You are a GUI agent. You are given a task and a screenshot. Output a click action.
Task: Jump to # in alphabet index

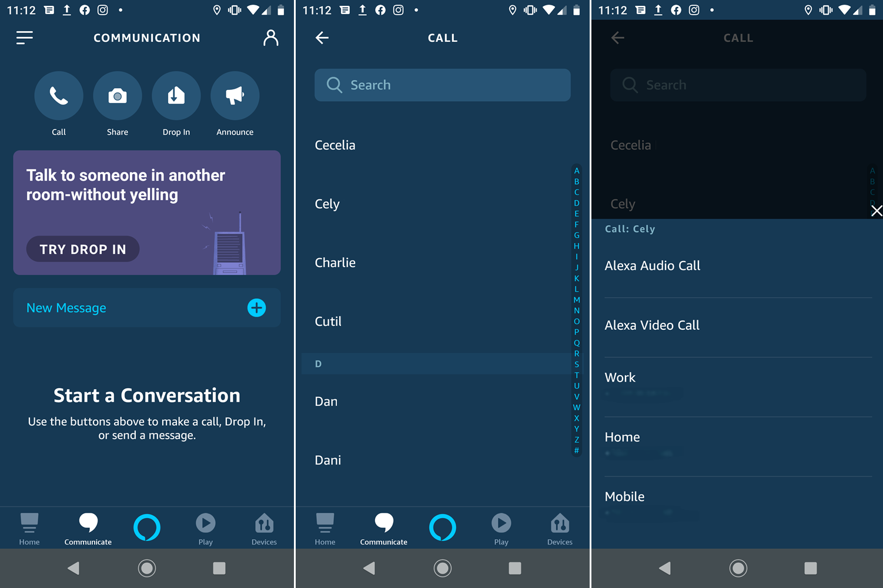pos(577,450)
